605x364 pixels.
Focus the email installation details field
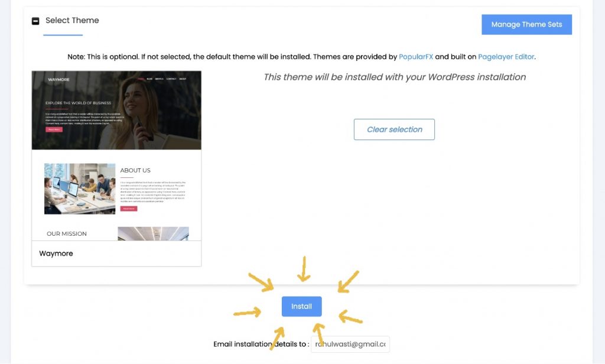[x=350, y=344]
